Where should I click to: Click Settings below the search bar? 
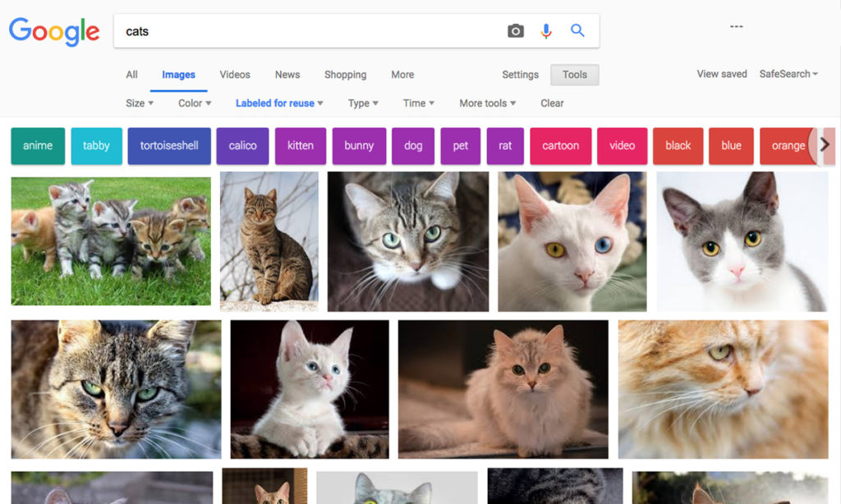520,75
